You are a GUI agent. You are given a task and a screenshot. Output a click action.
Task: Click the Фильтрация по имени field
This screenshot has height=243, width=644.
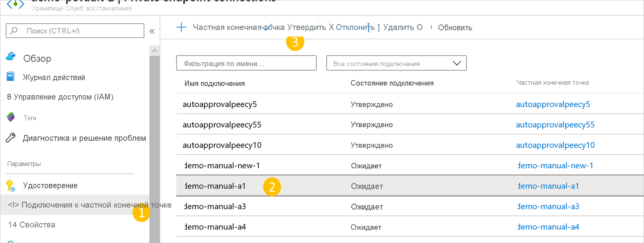click(x=246, y=63)
